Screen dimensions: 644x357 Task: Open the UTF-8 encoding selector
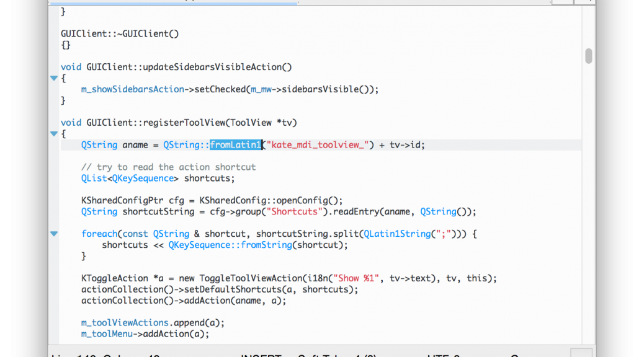pyautogui.click(x=447, y=355)
